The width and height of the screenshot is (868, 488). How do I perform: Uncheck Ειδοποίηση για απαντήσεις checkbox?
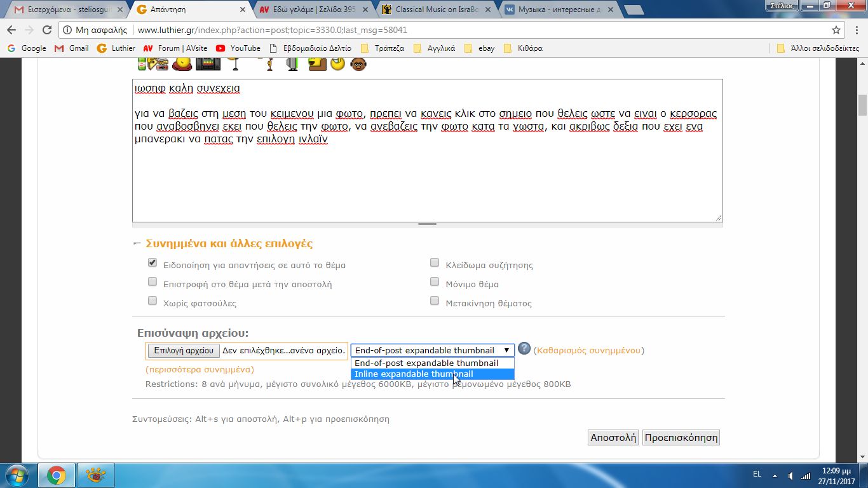(x=153, y=263)
